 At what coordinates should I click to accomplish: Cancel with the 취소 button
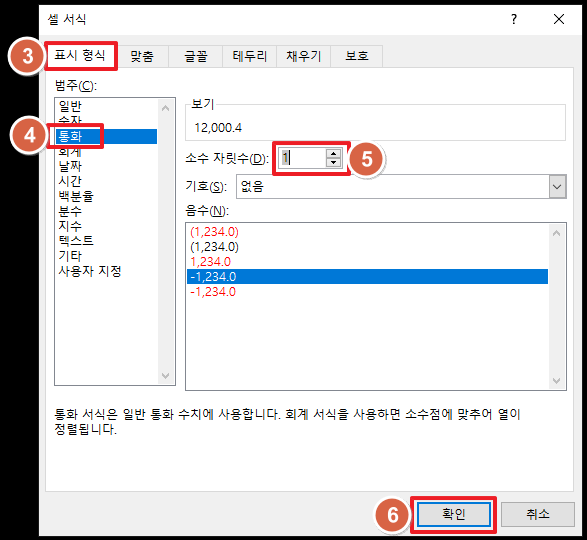(538, 514)
